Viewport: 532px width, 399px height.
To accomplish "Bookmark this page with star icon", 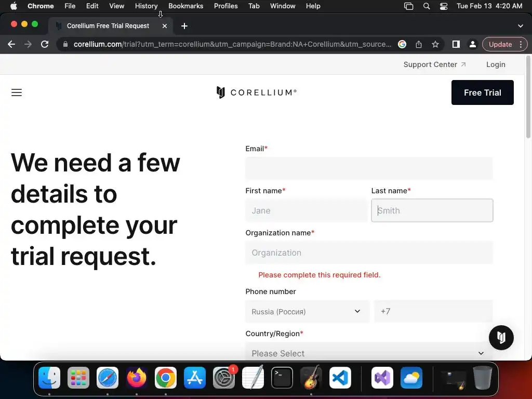I will [x=435, y=44].
